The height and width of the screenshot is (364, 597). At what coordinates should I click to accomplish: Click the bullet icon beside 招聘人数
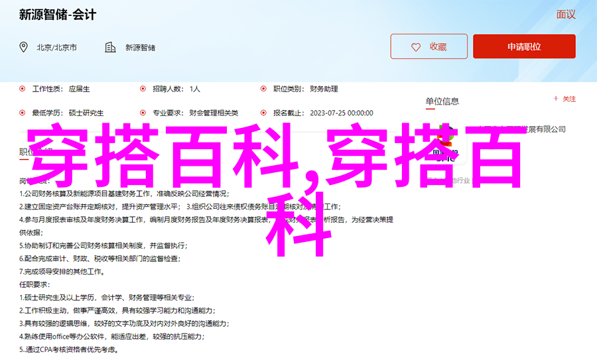tap(143, 89)
